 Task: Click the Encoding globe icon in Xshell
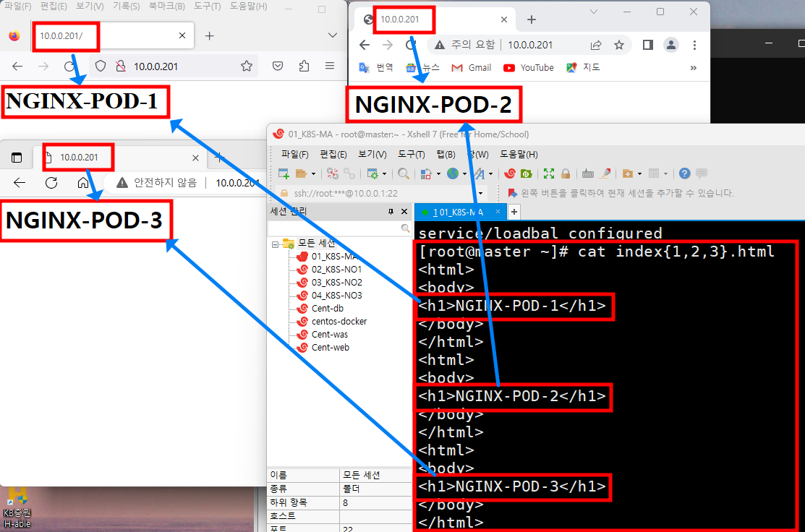tap(452, 174)
